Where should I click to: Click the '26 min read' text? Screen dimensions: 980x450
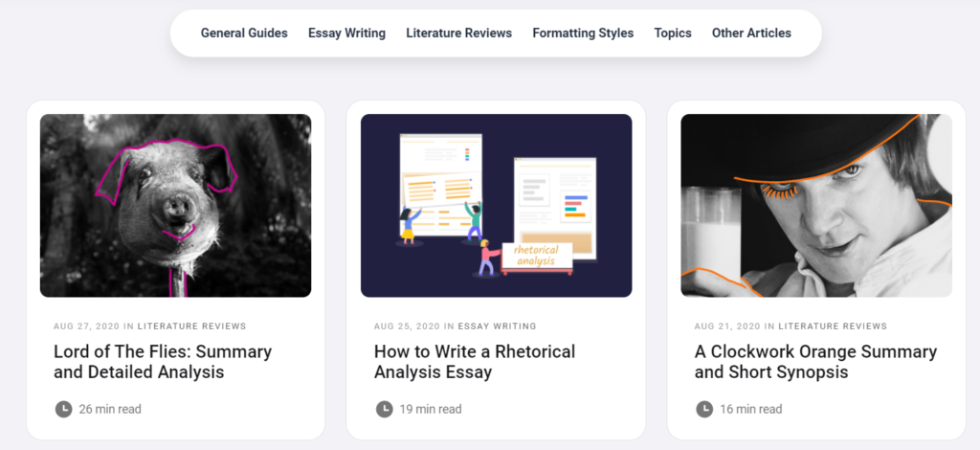point(110,410)
